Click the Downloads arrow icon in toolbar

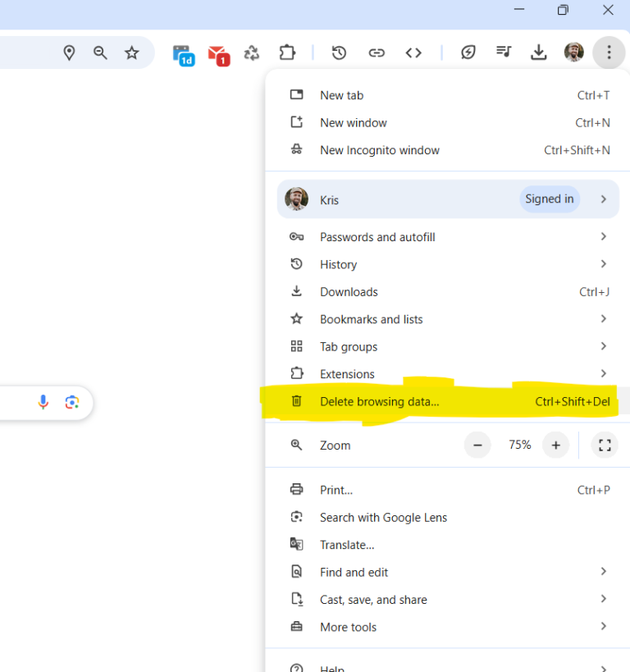click(x=538, y=53)
